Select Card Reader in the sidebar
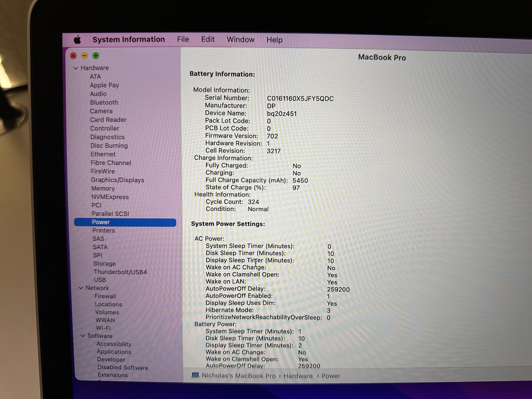This screenshot has height=399, width=532. coord(108,120)
